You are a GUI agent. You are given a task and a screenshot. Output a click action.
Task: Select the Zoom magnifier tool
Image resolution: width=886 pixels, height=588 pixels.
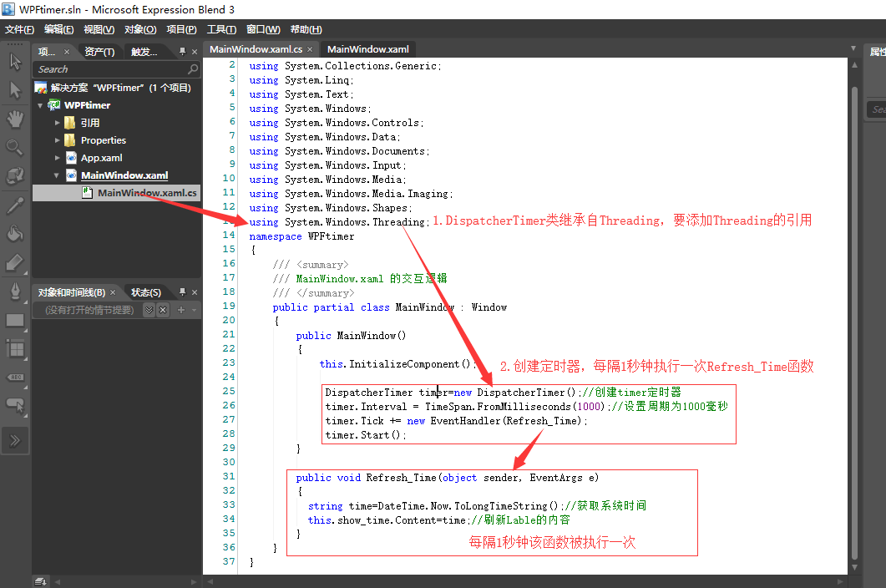coord(15,148)
